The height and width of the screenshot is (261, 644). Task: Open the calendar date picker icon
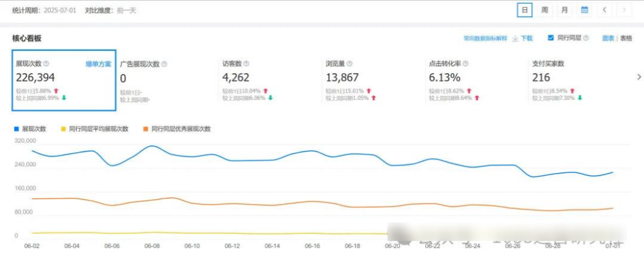tap(584, 10)
